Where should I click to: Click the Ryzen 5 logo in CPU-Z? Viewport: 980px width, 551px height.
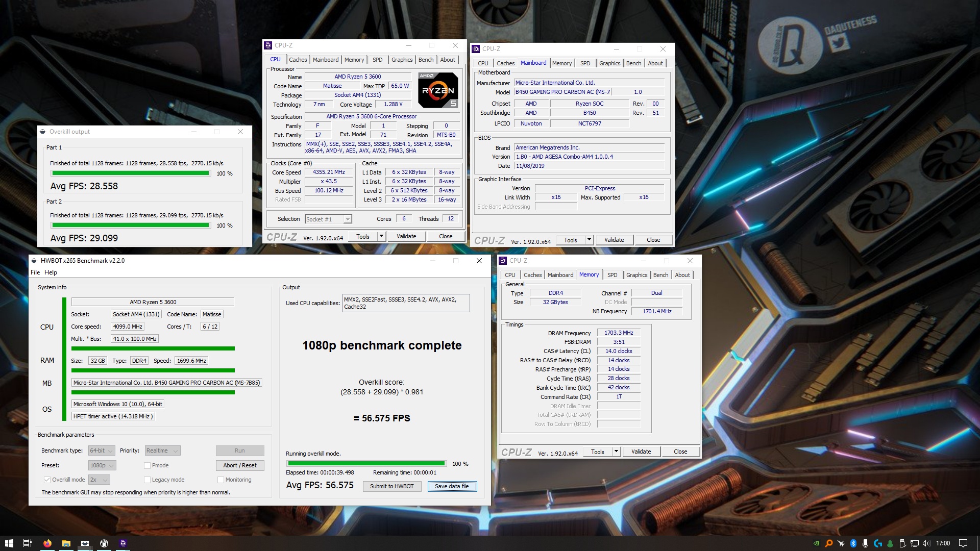(438, 90)
